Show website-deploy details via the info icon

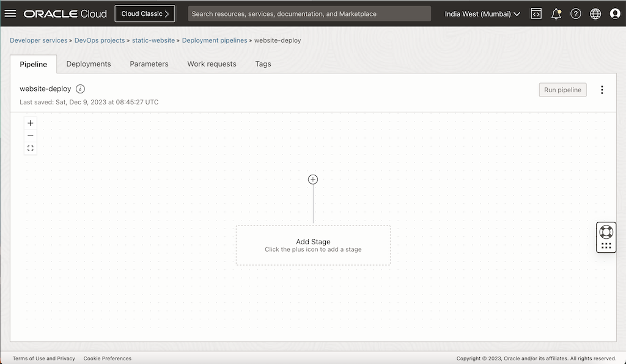[79, 89]
